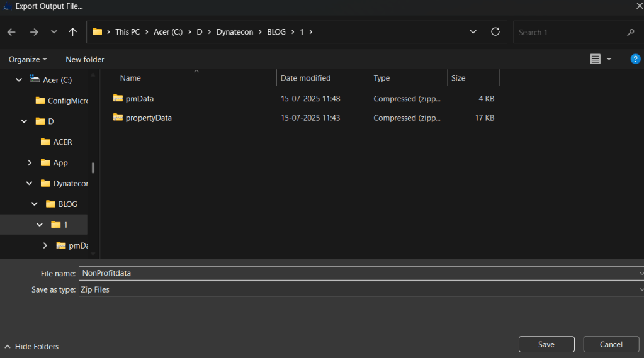Click the blue Help question mark icon
The width and height of the screenshot is (644, 358).
pos(635,59)
